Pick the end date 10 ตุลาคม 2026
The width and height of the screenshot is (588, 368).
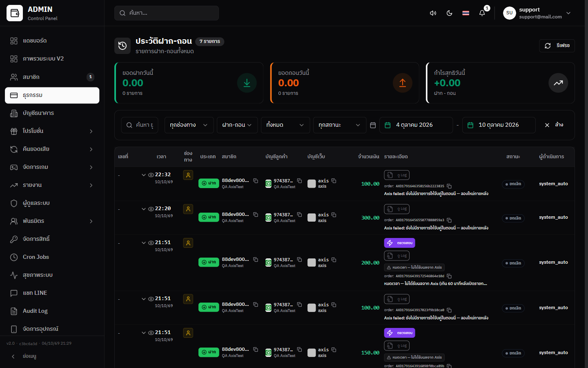tap(499, 125)
